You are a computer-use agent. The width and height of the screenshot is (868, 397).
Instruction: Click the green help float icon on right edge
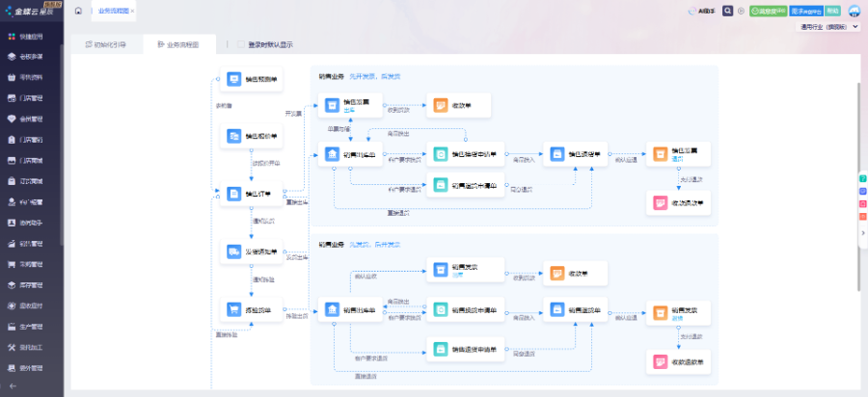pos(862,178)
